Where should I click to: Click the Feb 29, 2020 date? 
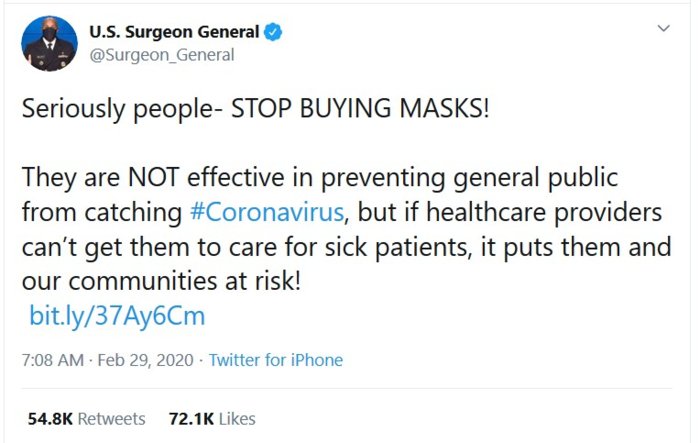click(x=146, y=360)
